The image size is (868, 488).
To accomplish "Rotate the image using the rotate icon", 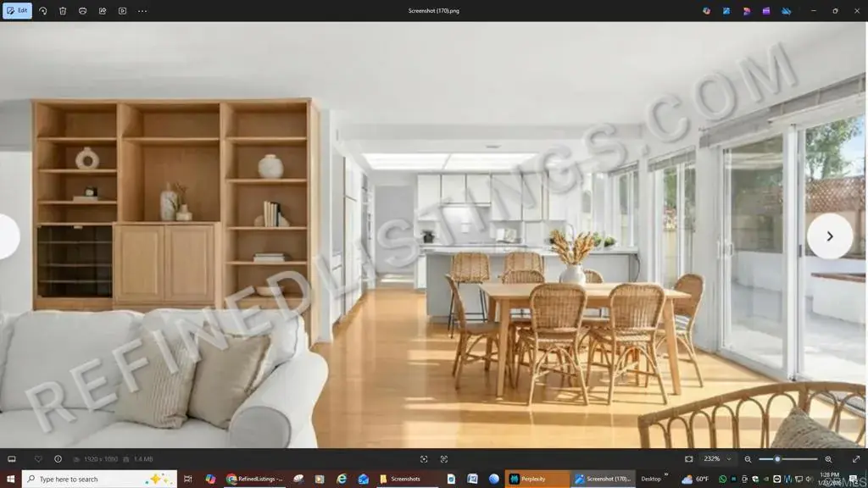I will click(43, 11).
